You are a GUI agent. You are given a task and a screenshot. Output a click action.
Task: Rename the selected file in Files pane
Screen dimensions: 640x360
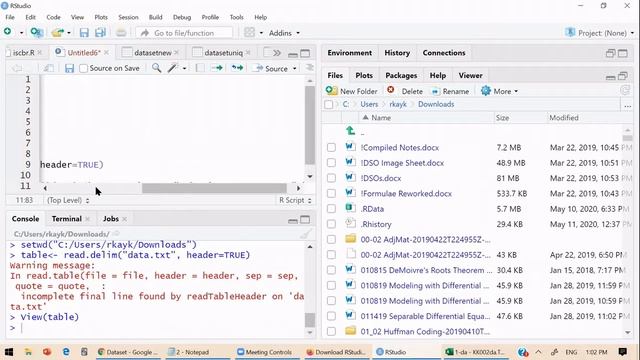[x=450, y=91]
